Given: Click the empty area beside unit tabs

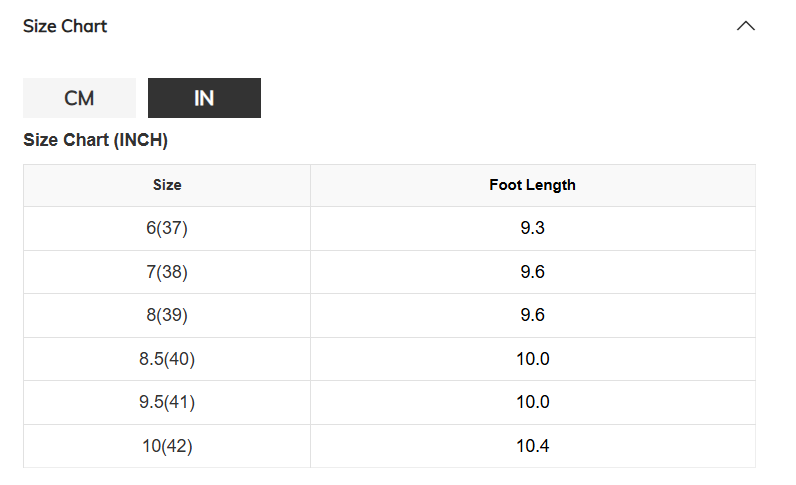Looking at the screenshot, I should [x=508, y=98].
